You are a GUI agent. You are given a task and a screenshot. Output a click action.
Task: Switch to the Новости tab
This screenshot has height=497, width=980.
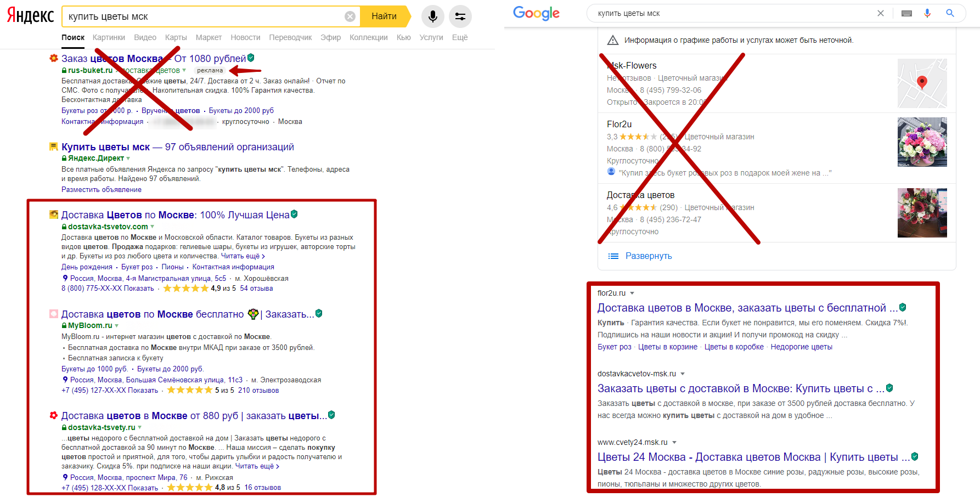(245, 37)
